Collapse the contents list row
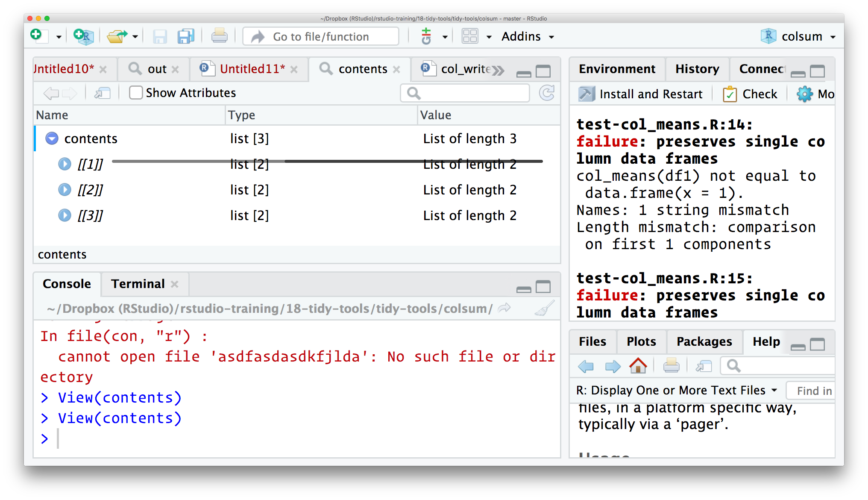868x500 pixels. (x=51, y=138)
